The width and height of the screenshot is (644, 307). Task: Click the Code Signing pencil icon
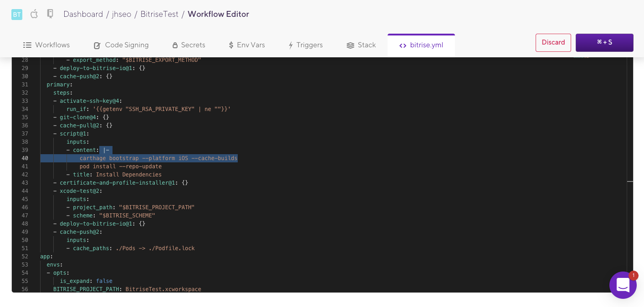pyautogui.click(x=97, y=45)
